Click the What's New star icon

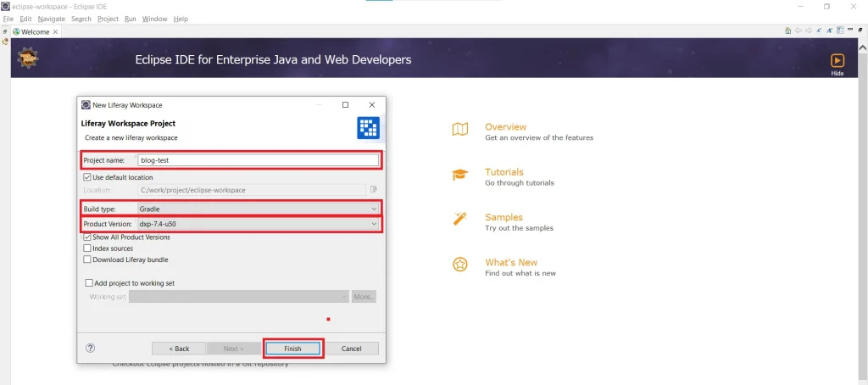pos(460,265)
